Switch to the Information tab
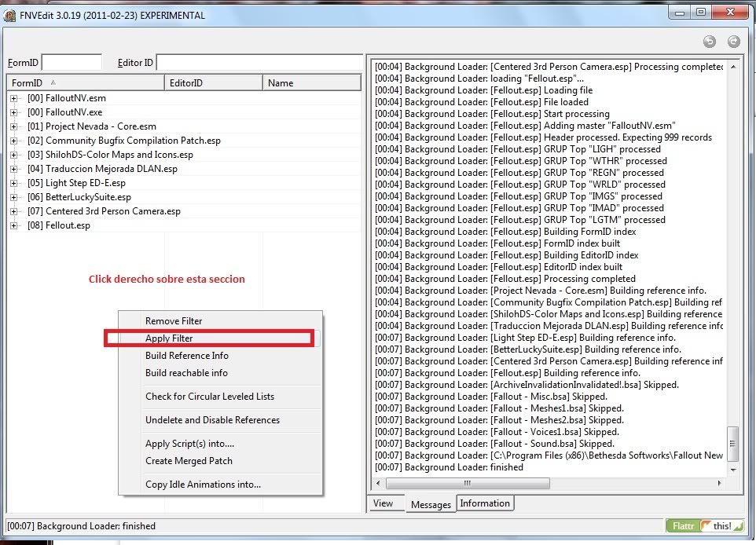 [485, 503]
